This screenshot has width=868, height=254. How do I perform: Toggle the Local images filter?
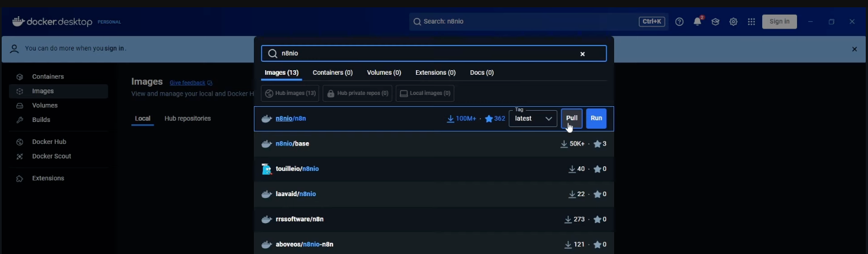[x=425, y=93]
